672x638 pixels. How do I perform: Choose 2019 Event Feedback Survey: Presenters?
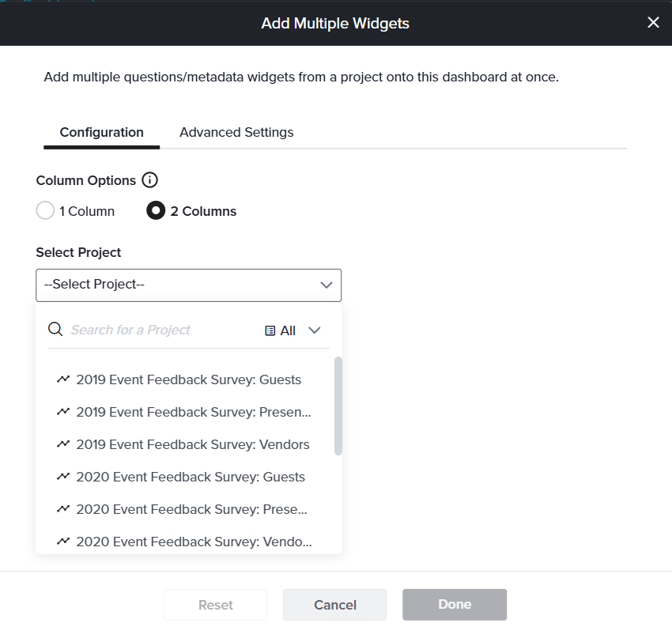click(x=193, y=412)
